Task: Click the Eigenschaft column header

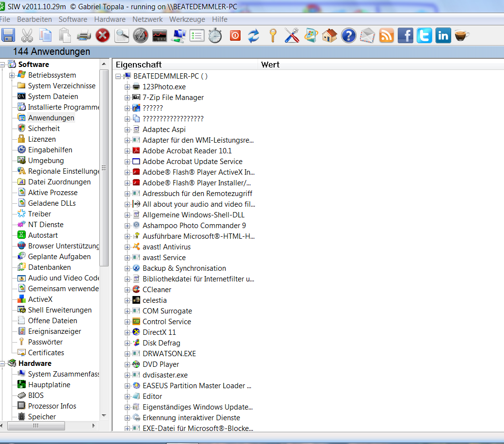Action: click(185, 65)
